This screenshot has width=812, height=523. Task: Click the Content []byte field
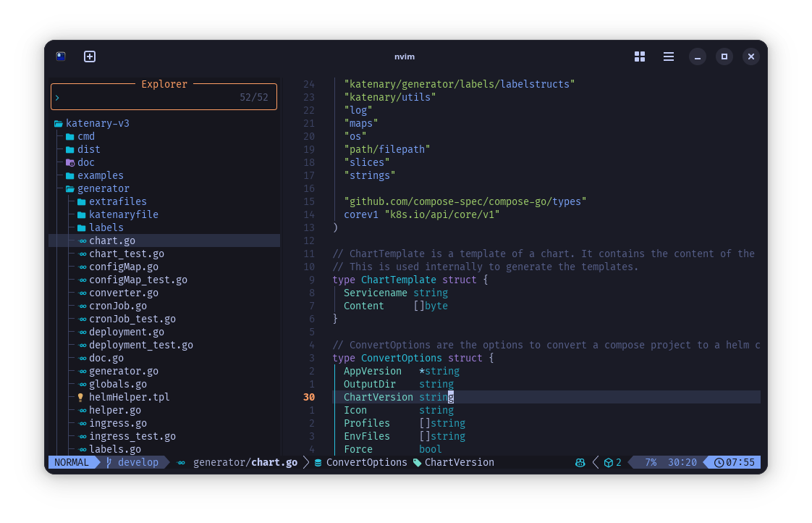click(396, 306)
